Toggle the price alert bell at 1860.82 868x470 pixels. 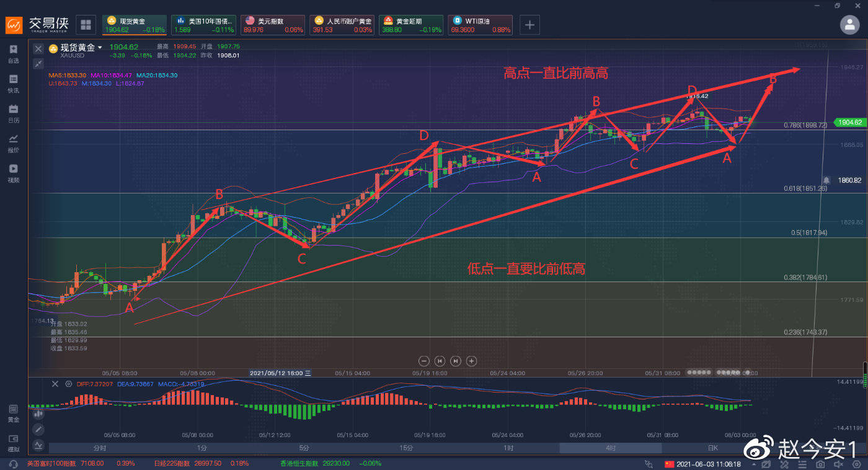pos(826,180)
